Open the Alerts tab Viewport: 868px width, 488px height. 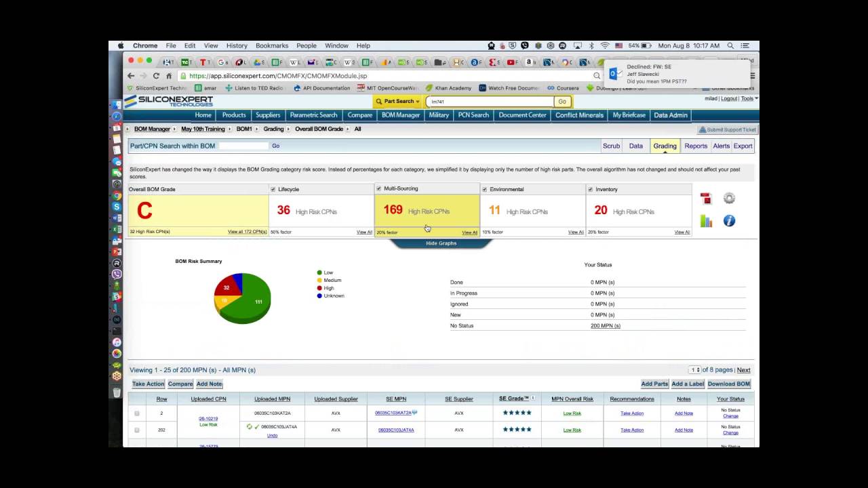point(722,146)
